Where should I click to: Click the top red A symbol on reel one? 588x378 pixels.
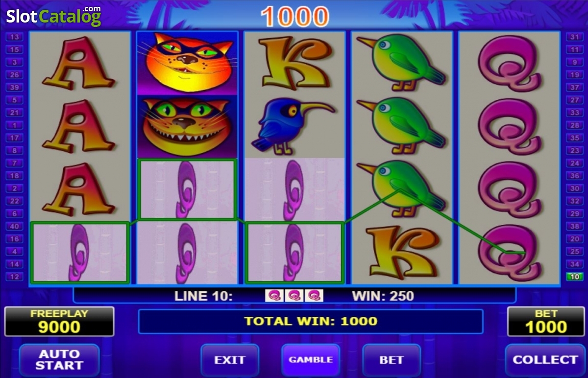tap(78, 63)
